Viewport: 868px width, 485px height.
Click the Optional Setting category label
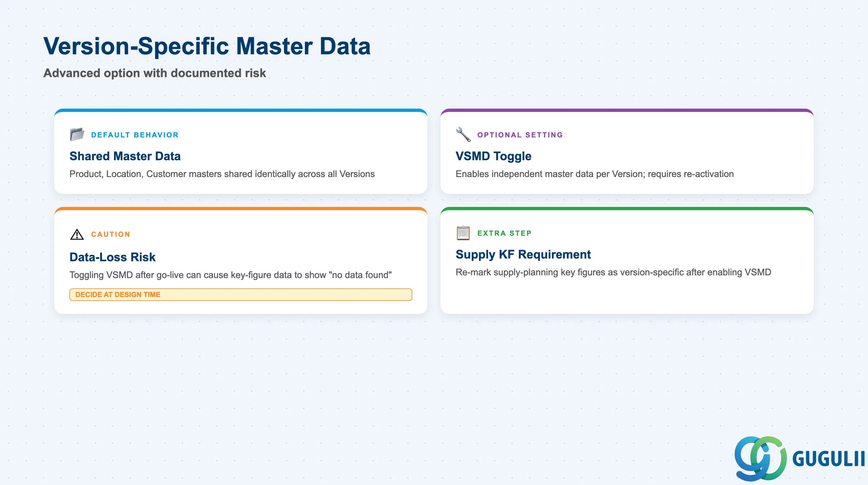click(520, 135)
